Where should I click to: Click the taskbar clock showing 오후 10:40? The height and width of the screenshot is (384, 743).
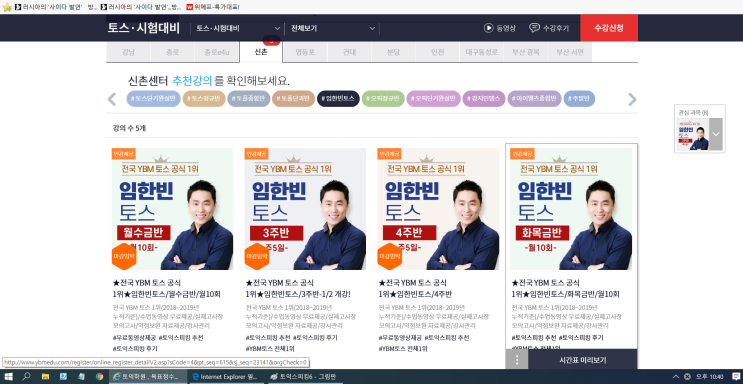(709, 377)
